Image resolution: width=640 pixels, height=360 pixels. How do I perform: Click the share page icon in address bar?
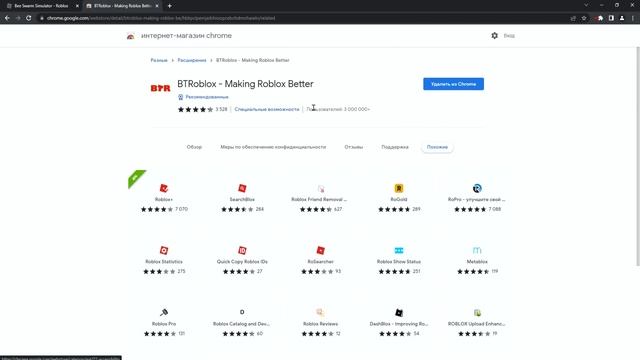click(x=573, y=18)
